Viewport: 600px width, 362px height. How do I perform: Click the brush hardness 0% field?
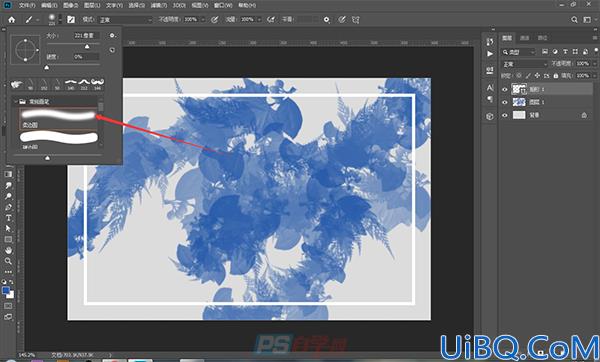coord(86,57)
